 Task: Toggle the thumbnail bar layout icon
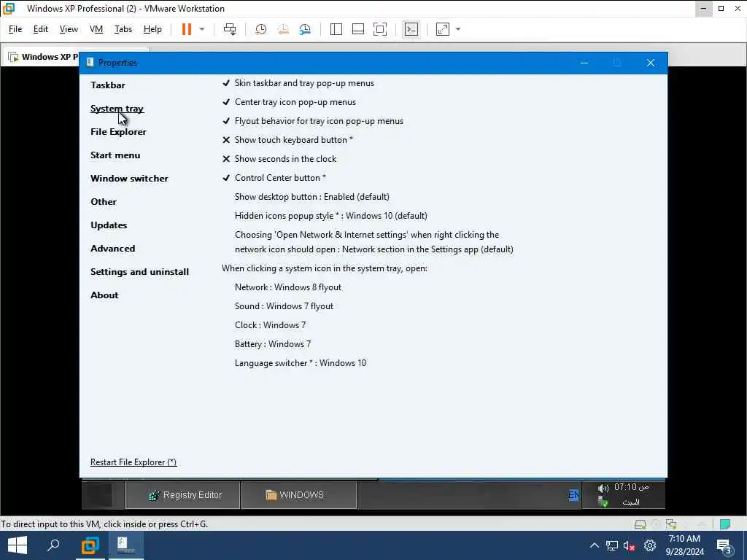[357, 29]
